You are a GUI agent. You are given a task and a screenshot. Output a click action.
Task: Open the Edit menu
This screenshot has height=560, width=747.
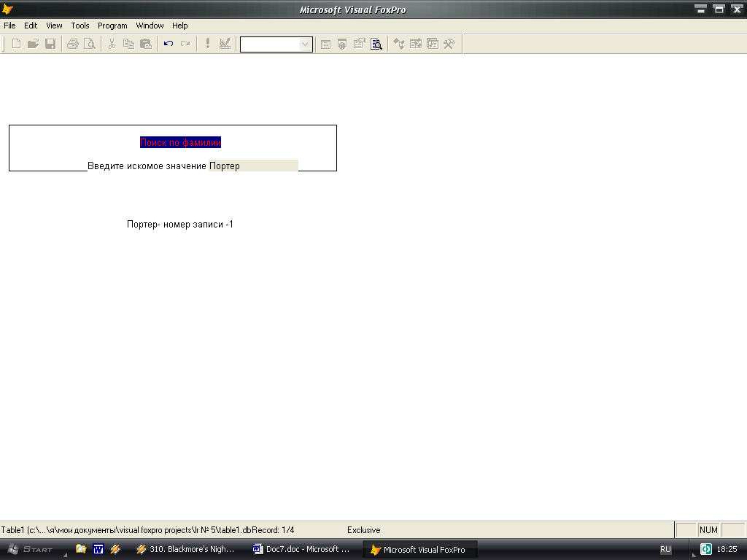31,26
